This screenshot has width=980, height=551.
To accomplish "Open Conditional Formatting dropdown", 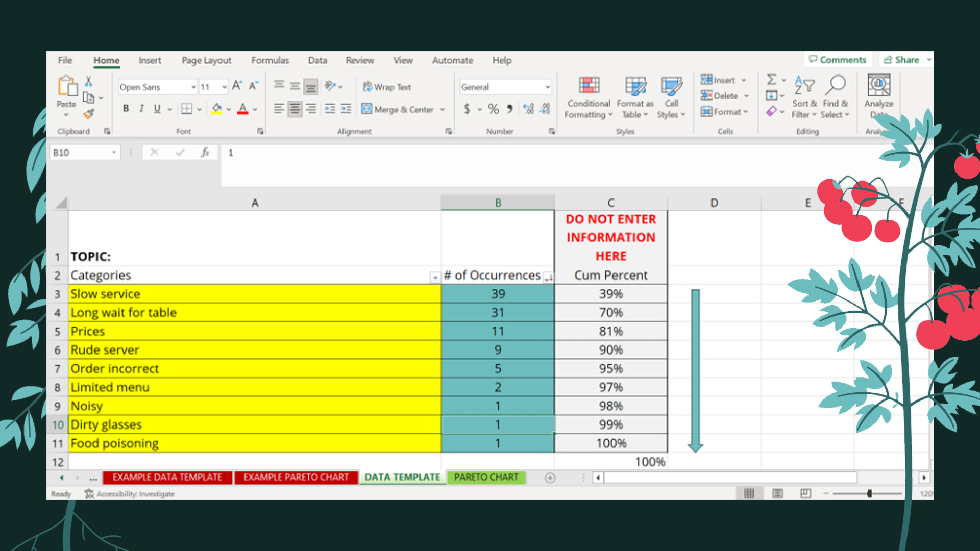I will 589,97.
